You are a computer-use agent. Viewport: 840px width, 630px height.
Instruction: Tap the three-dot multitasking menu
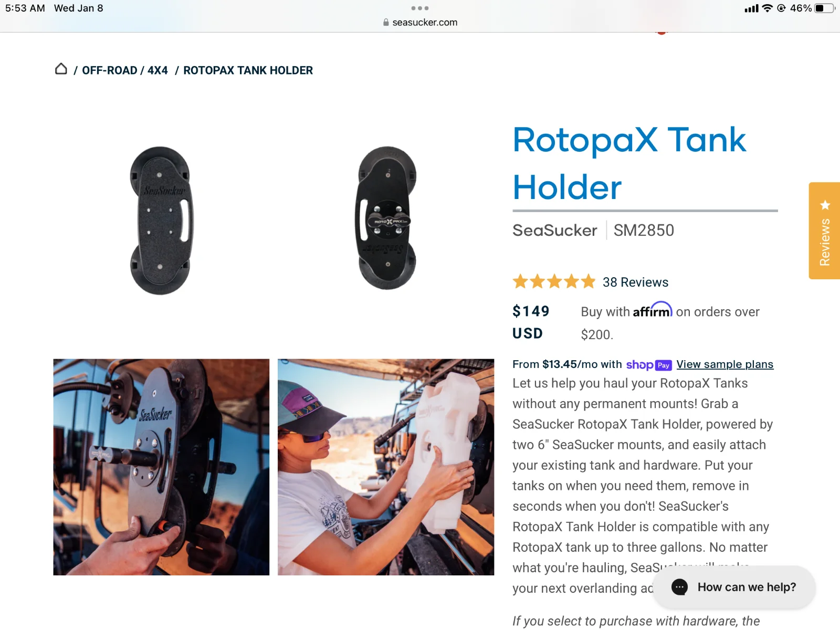(420, 8)
